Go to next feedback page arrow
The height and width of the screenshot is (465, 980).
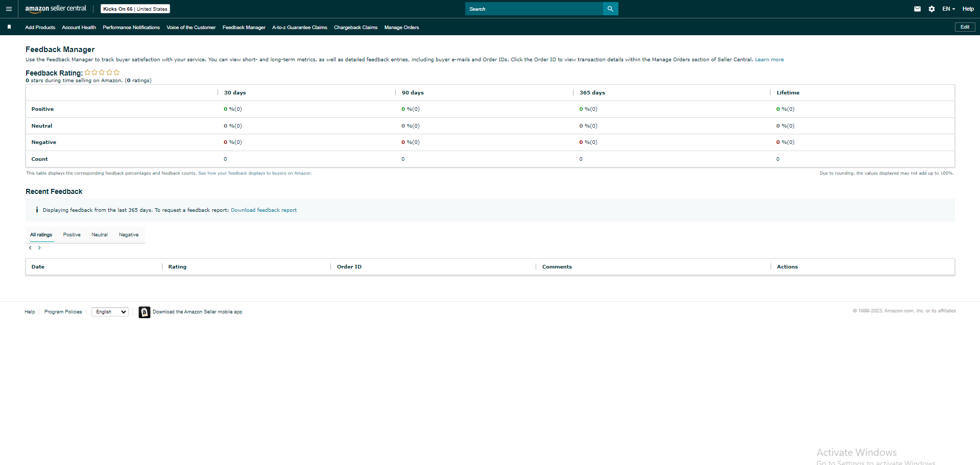[x=39, y=248]
